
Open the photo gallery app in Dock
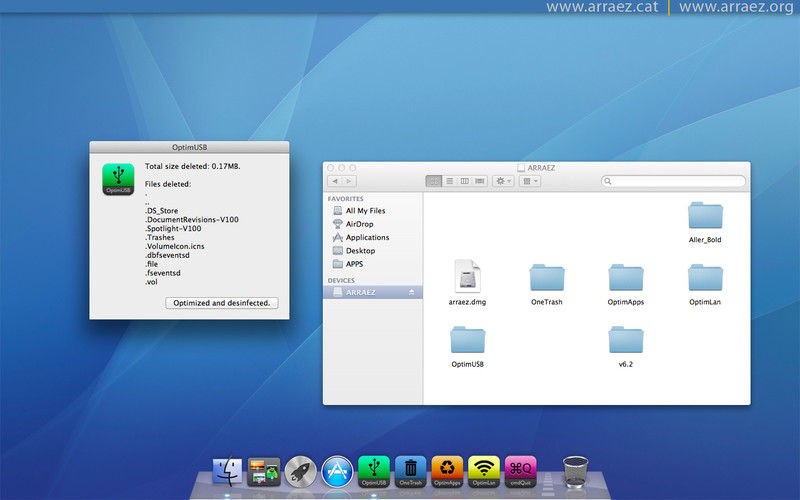pyautogui.click(x=264, y=471)
